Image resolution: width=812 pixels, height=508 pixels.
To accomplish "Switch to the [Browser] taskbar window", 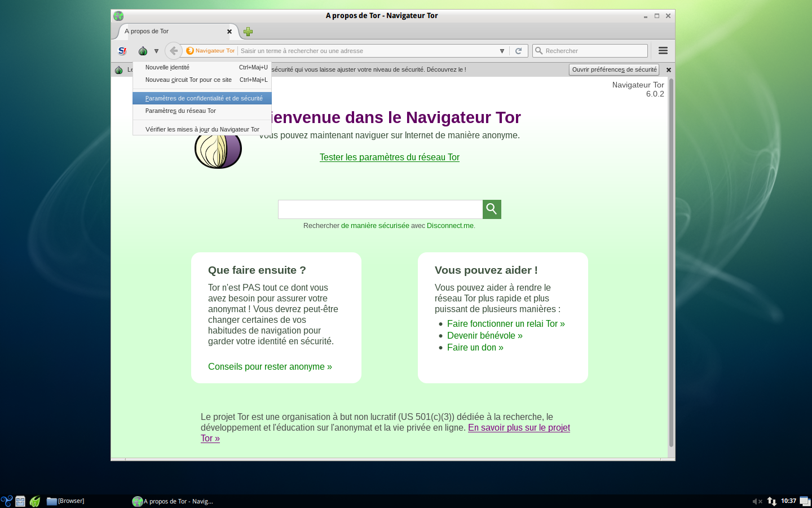I will coord(66,501).
